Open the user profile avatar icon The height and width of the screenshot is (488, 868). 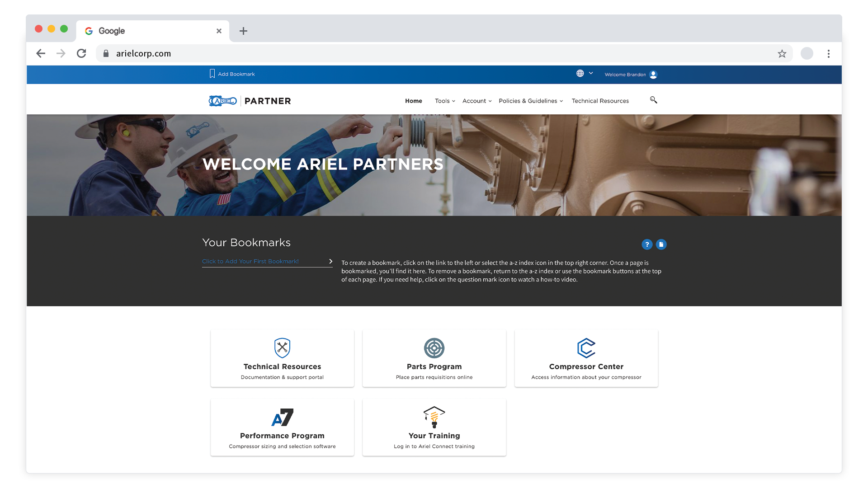click(653, 75)
